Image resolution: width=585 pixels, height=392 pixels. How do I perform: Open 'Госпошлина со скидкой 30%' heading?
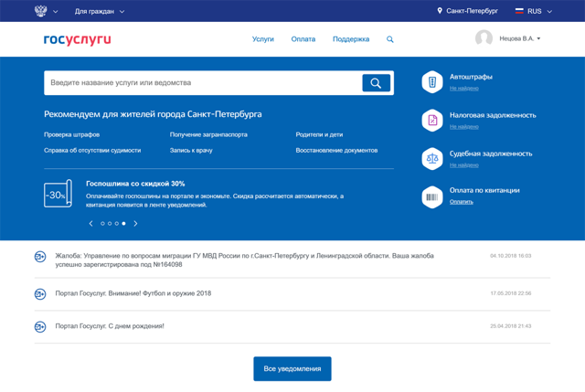point(135,184)
